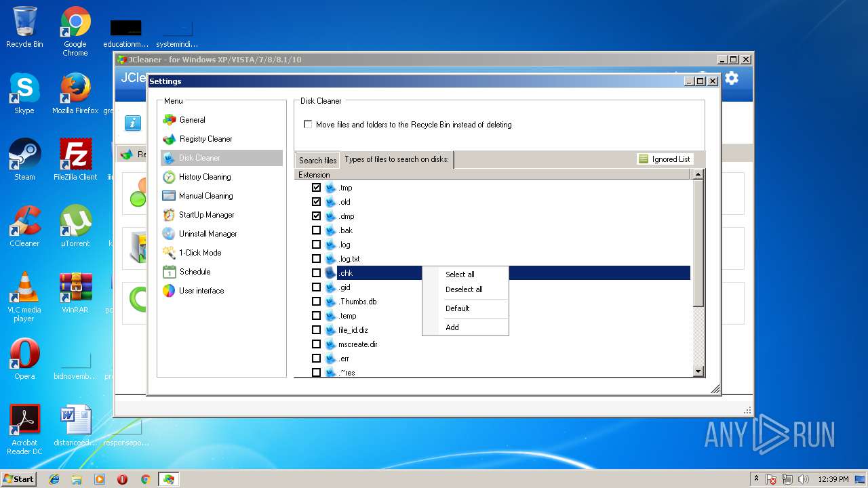Open the Ignored List
This screenshot has height=488, width=868.
665,159
